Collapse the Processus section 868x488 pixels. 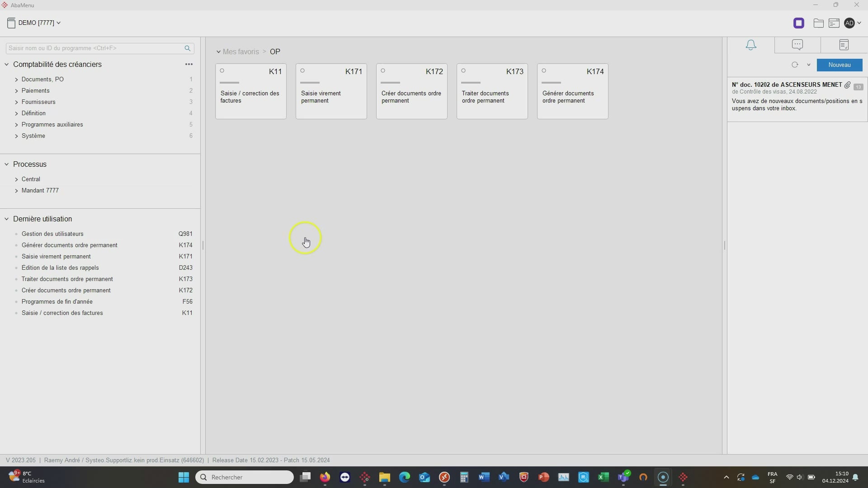(7, 164)
